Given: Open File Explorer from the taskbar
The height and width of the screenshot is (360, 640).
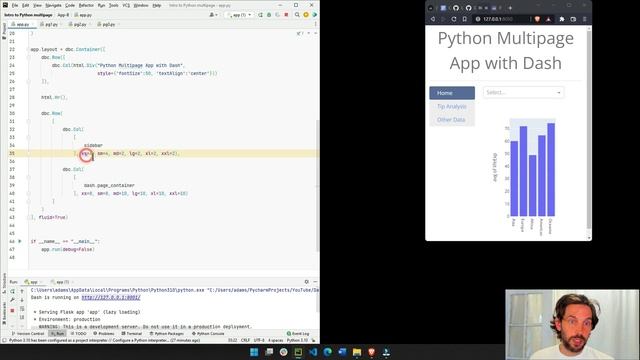Looking at the screenshot, I should [x=357, y=352].
